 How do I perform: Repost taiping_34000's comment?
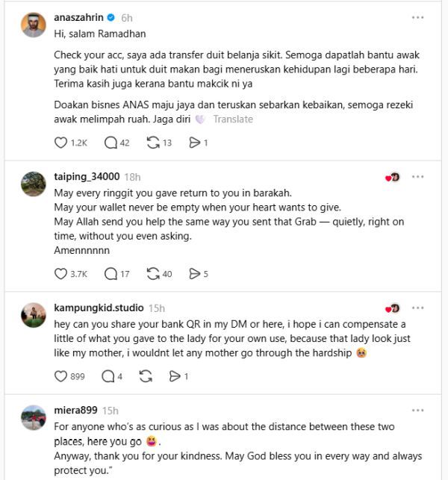154,274
